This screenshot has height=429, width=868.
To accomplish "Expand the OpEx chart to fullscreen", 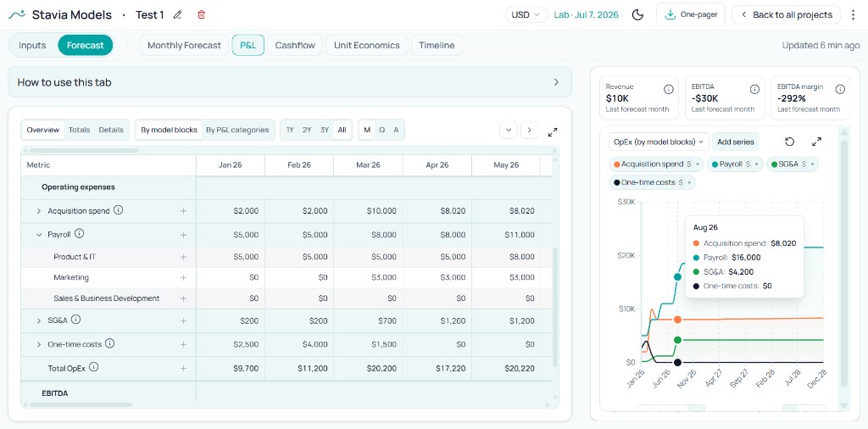I will pyautogui.click(x=816, y=142).
